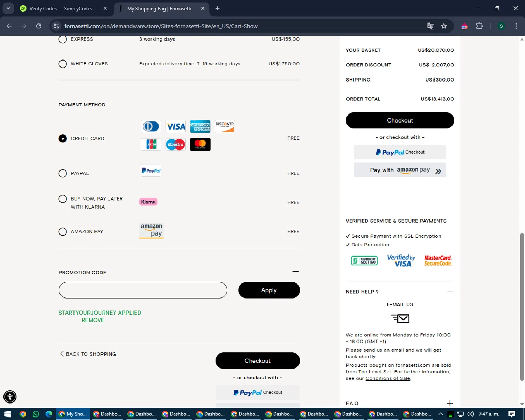Screen dimensions: 525x420
Task: Click the browser address bar URL
Action: coord(161,26)
